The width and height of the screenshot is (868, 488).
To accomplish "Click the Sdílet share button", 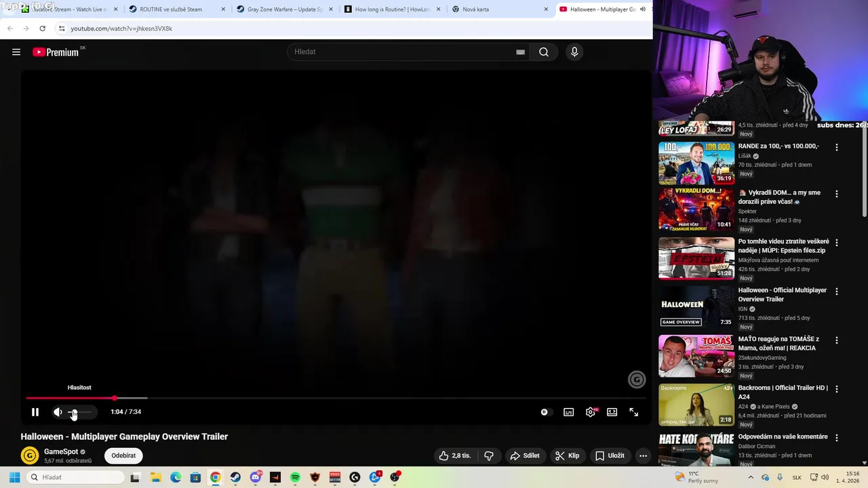I will pos(525,455).
